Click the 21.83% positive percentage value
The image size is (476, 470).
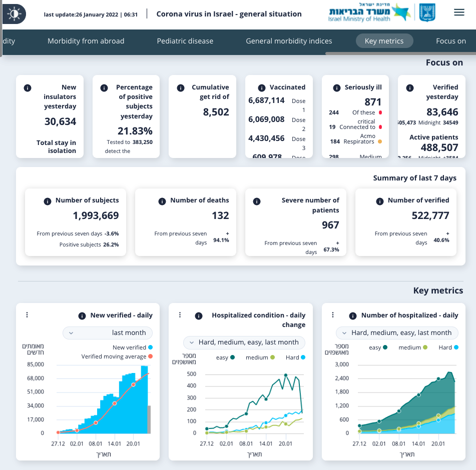[135, 131]
